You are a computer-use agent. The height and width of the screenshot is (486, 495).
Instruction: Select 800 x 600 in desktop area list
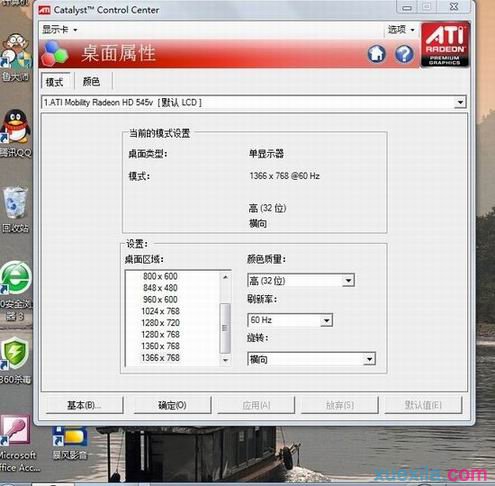point(160,276)
